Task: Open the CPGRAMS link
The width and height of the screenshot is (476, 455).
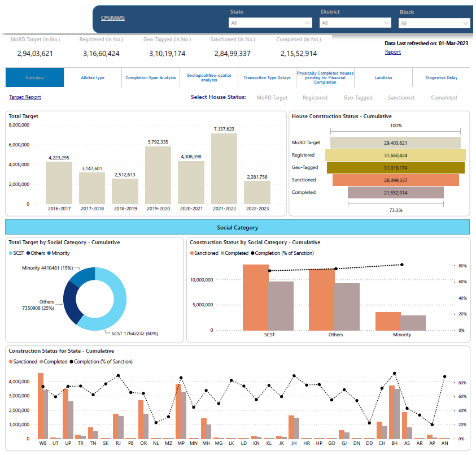Action: 113,18
